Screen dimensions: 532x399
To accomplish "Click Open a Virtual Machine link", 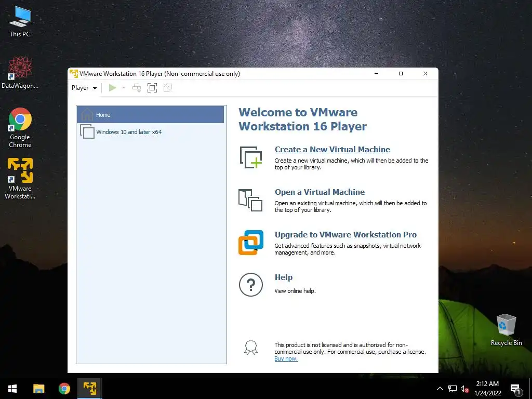I will click(320, 192).
